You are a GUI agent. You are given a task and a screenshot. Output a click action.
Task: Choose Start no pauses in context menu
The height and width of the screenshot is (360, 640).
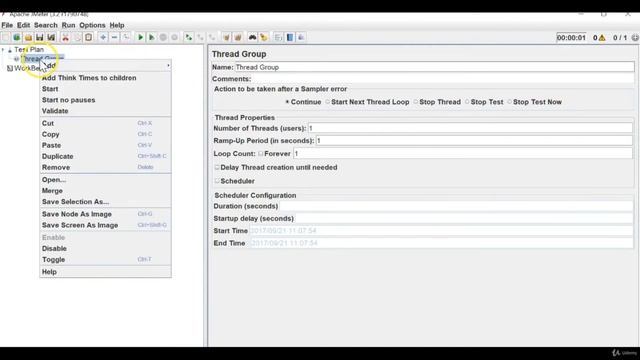(x=105, y=100)
